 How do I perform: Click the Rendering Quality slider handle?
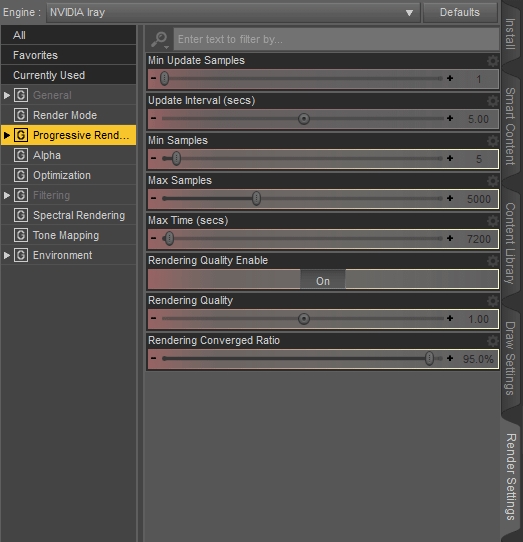point(304,318)
